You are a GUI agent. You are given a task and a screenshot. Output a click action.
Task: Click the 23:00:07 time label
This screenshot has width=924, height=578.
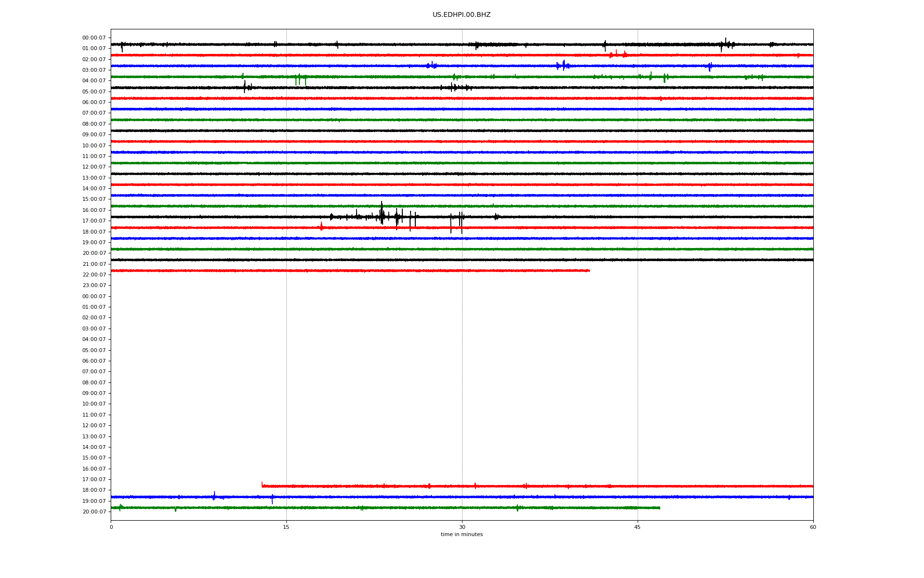point(94,285)
